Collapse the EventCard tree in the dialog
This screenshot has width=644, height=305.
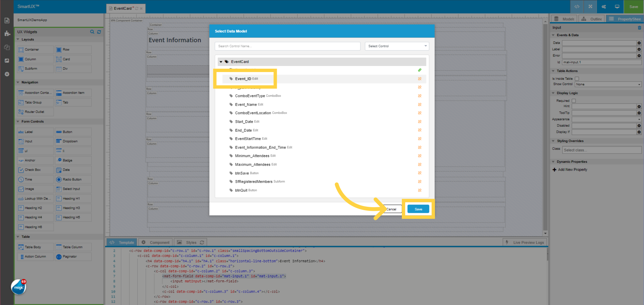(221, 62)
